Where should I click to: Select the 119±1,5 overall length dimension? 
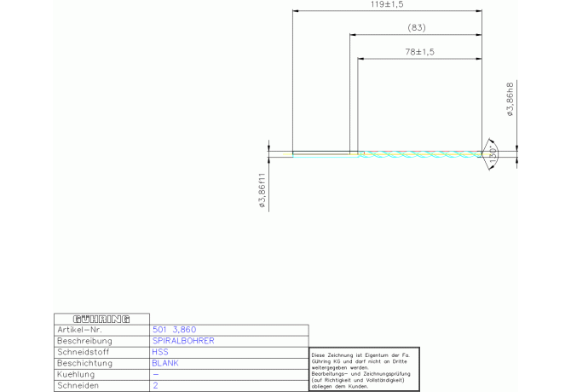(386, 5)
